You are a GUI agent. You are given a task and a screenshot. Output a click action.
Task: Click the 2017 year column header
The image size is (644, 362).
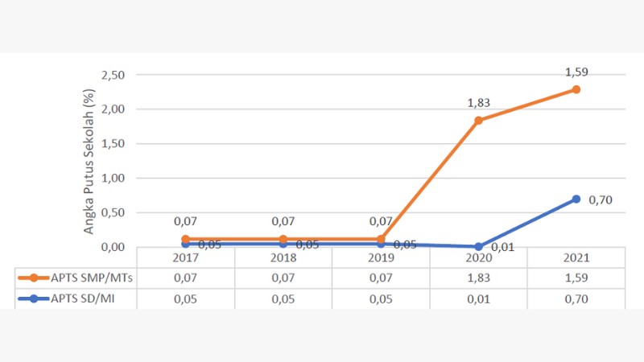(186, 257)
